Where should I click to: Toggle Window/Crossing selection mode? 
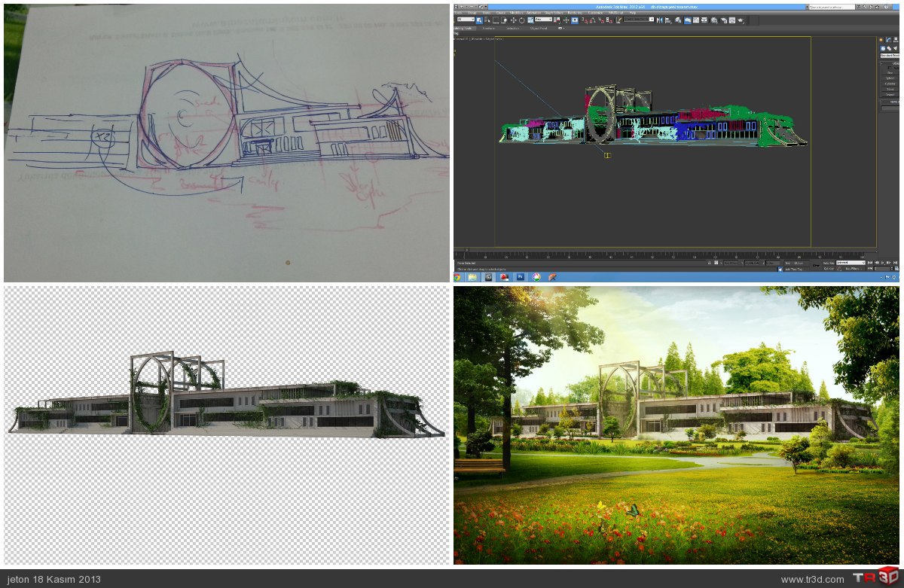[504, 20]
